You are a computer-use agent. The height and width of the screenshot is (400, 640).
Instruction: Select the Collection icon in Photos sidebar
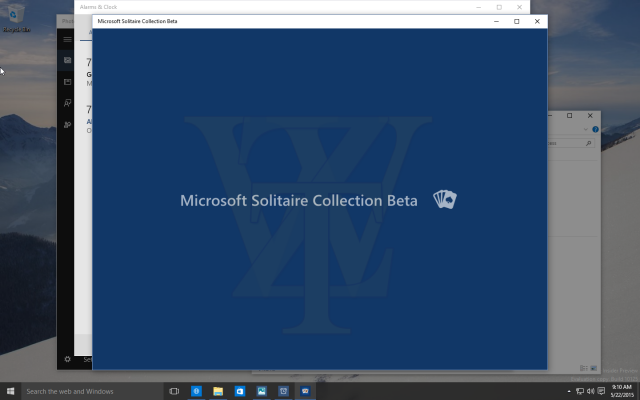pyautogui.click(x=67, y=60)
